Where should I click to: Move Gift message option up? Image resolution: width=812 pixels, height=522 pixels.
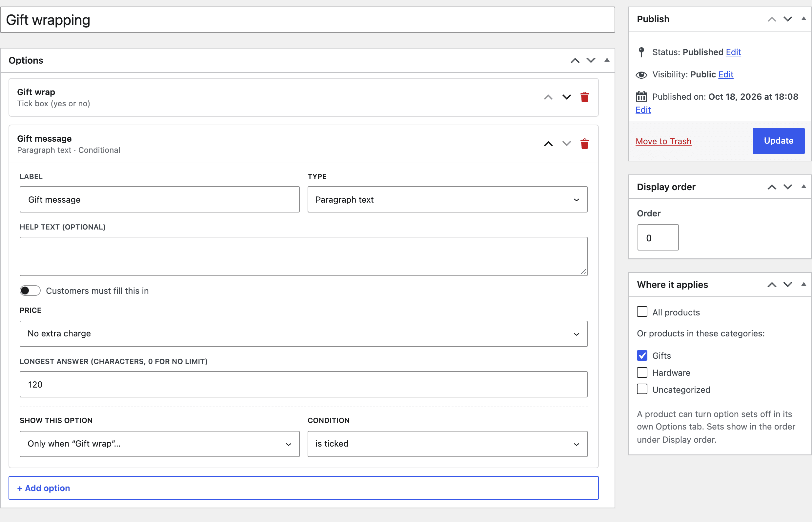coord(548,144)
